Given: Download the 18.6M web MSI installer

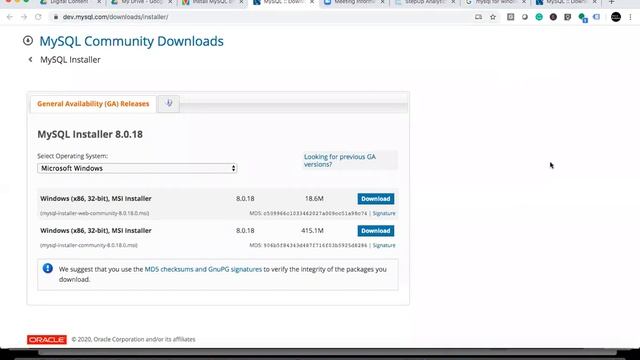Looking at the screenshot, I should point(376,199).
